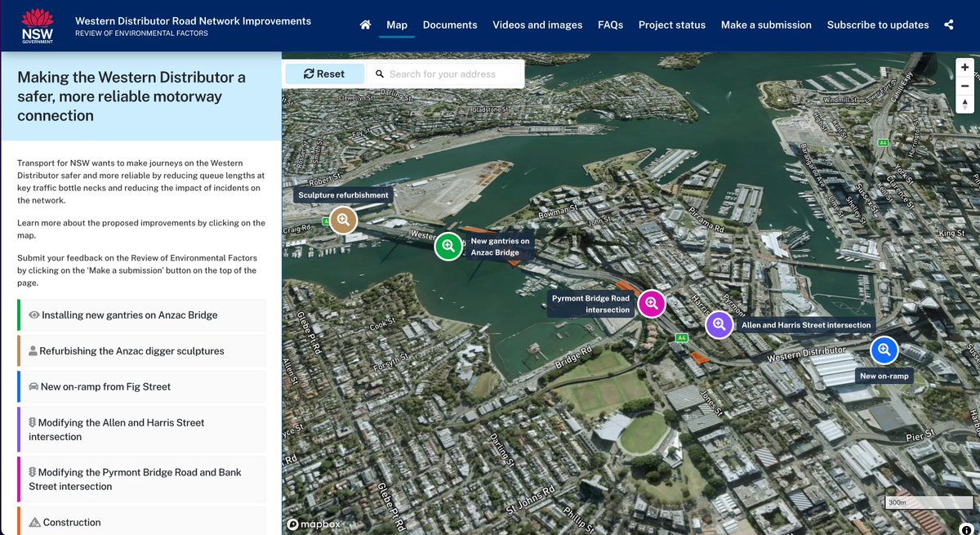
Task: Zoom in on the map
Action: click(x=964, y=68)
